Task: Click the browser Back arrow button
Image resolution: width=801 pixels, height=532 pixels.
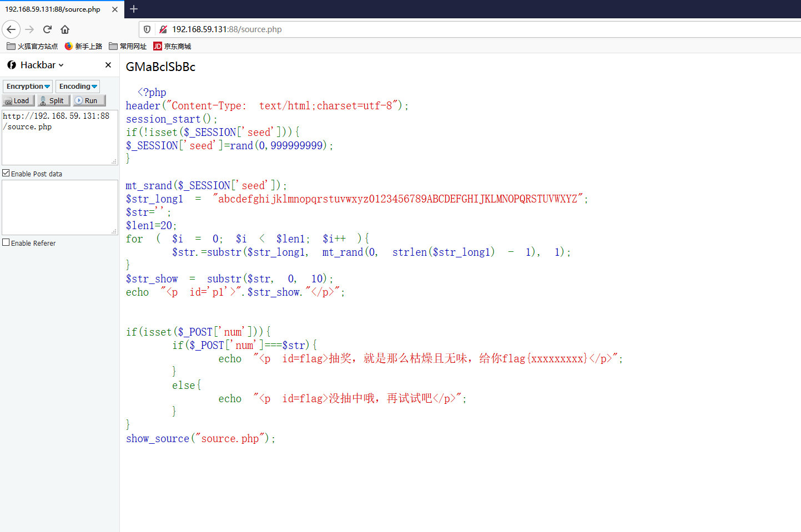Action: [11, 29]
